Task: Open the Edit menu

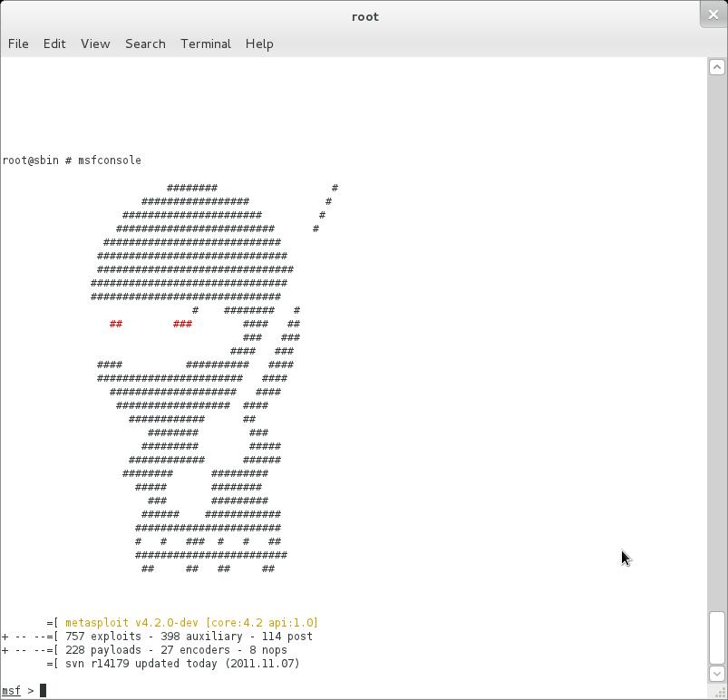Action: click(54, 44)
